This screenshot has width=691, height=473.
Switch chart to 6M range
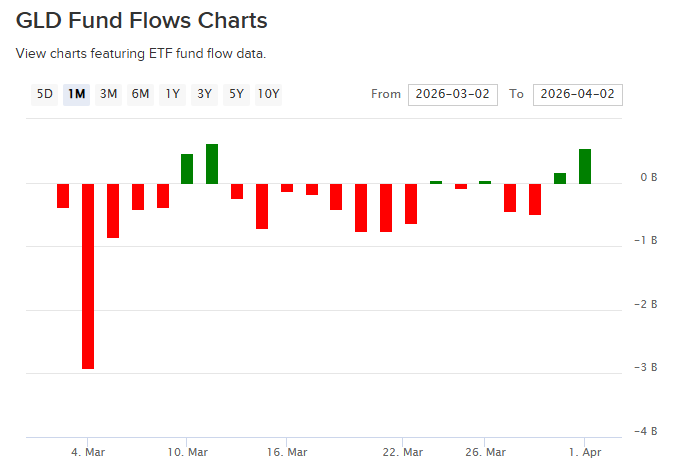[x=140, y=94]
